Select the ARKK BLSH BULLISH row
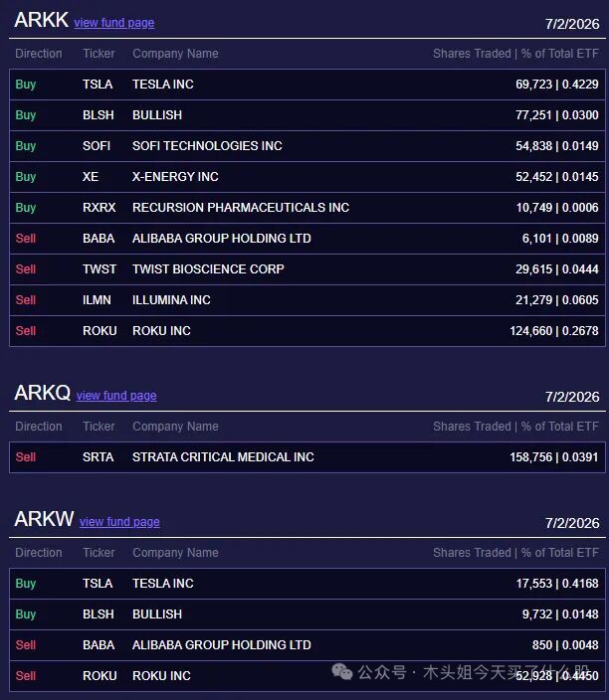The height and width of the screenshot is (700, 609). pyautogui.click(x=307, y=115)
